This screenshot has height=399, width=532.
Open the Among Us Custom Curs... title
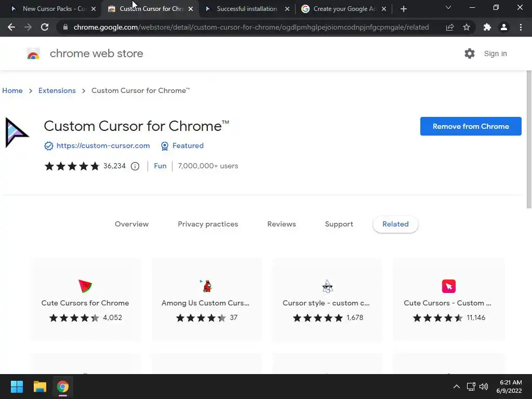pos(205,303)
